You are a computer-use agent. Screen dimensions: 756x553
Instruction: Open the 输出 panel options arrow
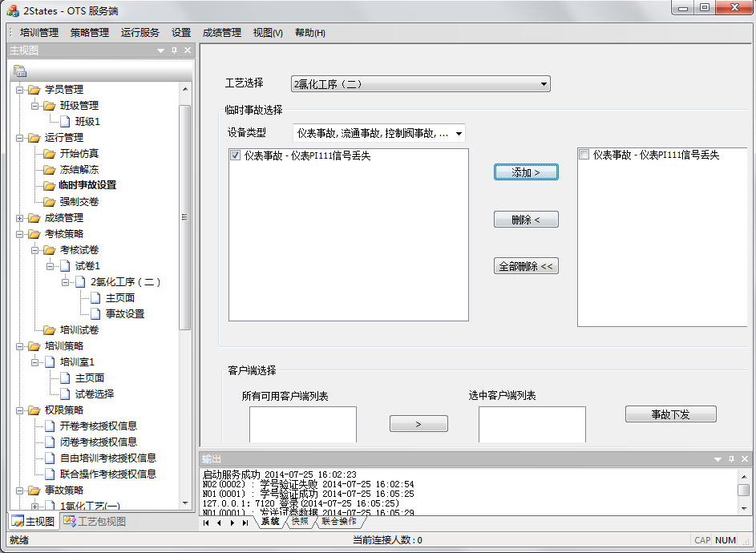click(718, 459)
